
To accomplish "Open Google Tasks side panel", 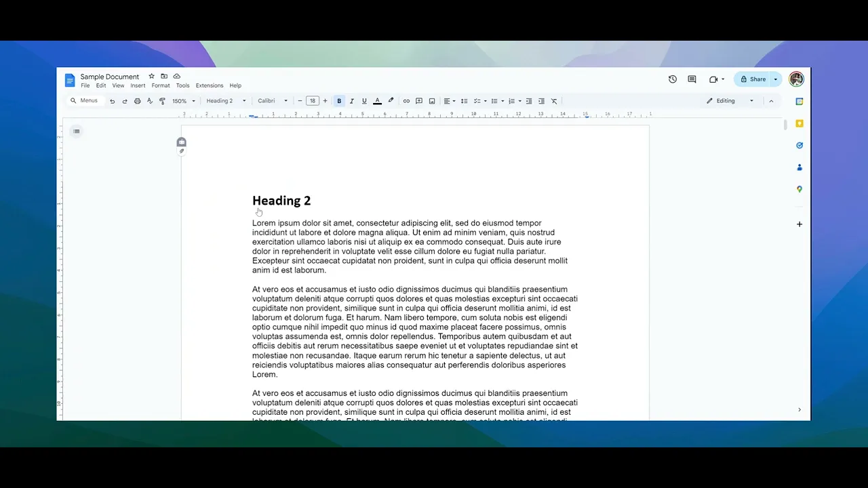I will point(800,145).
